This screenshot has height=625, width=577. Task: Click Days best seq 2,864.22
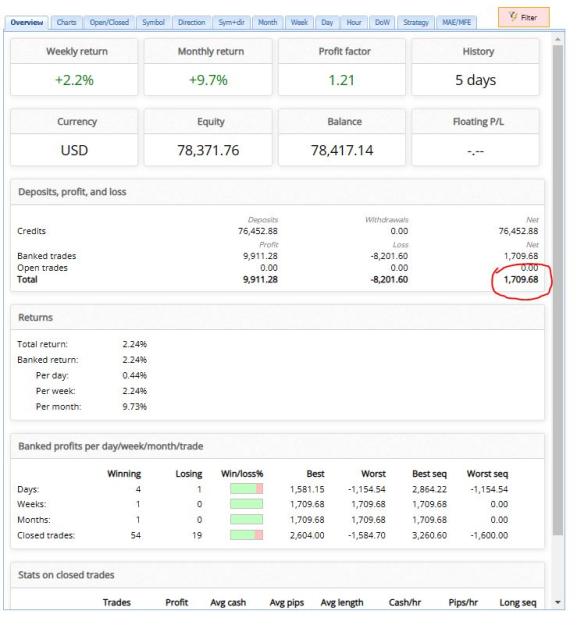point(429,489)
